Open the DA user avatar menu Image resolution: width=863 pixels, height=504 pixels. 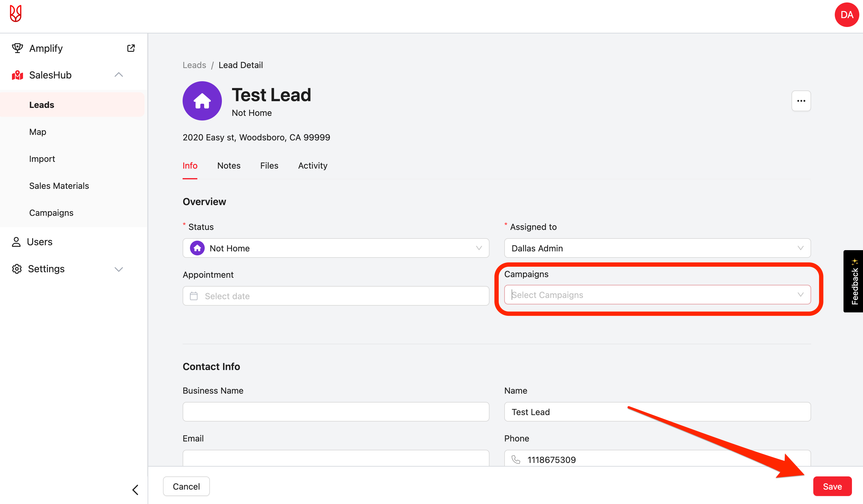point(846,15)
